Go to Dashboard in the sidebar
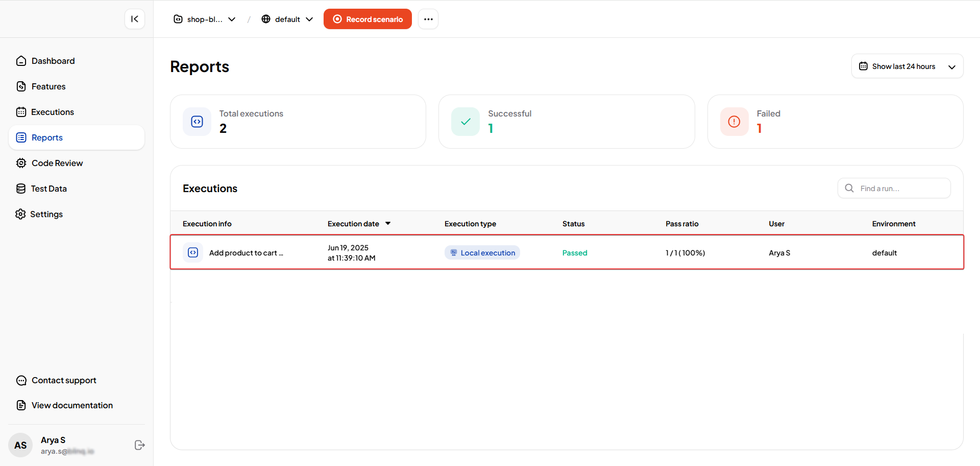980x466 pixels. point(53,61)
